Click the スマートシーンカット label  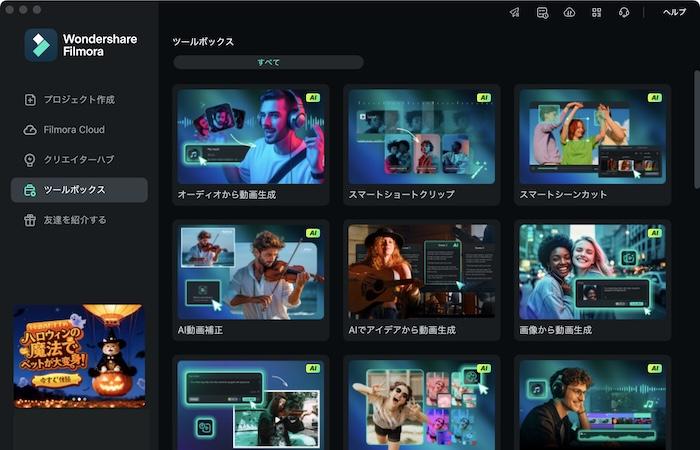coord(563,195)
